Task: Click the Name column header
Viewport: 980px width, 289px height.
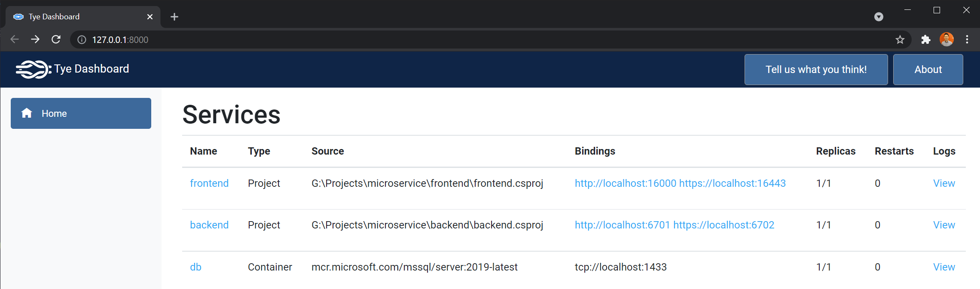Action: click(x=204, y=151)
